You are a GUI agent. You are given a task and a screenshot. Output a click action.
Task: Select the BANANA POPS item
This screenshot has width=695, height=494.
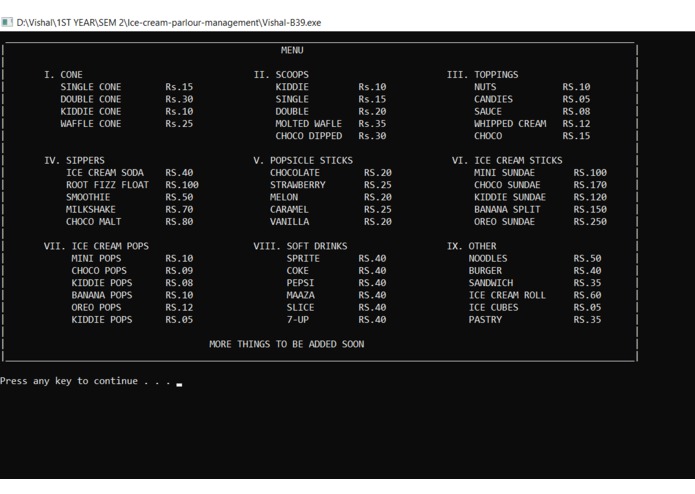tap(102, 296)
